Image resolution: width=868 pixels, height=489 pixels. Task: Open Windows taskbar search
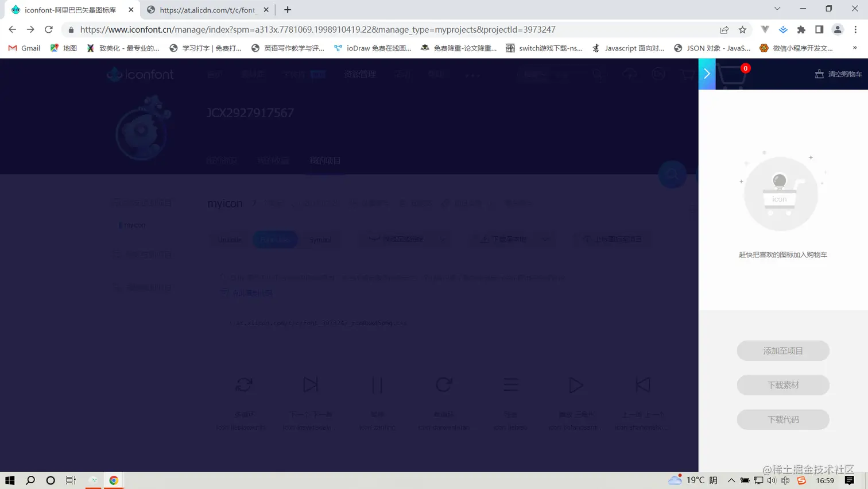click(30, 480)
